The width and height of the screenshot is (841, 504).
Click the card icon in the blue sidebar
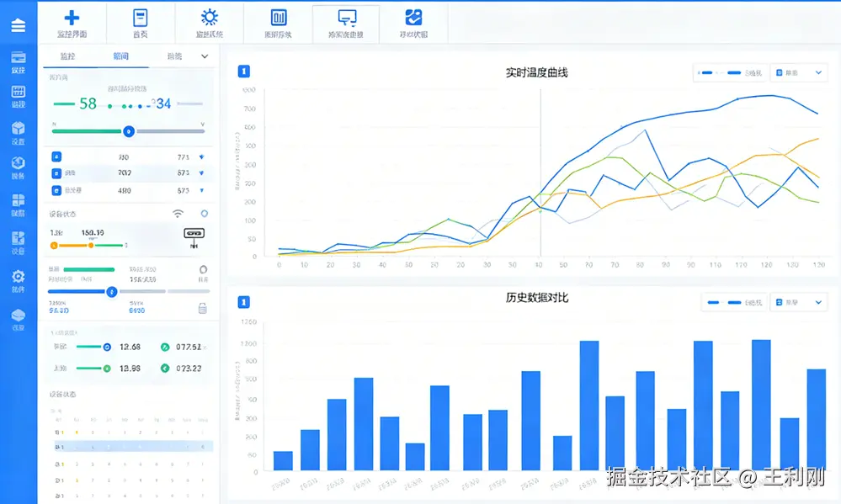[x=19, y=57]
